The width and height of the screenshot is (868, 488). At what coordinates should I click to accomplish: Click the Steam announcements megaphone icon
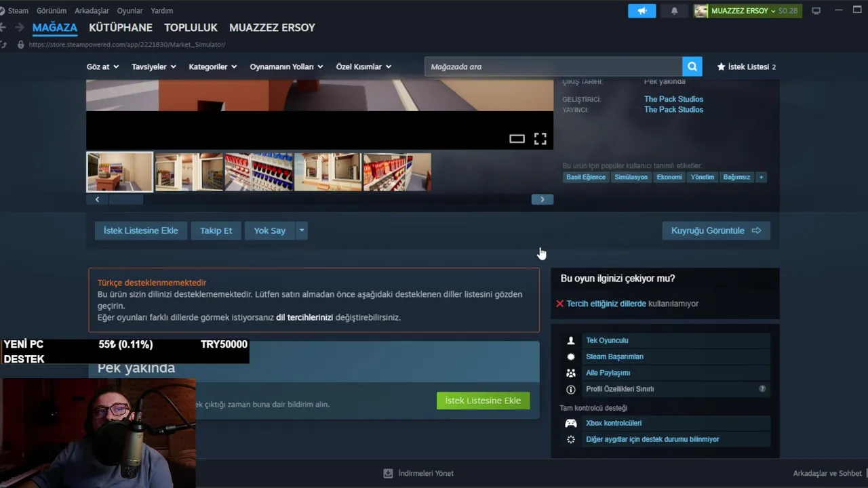tap(642, 11)
